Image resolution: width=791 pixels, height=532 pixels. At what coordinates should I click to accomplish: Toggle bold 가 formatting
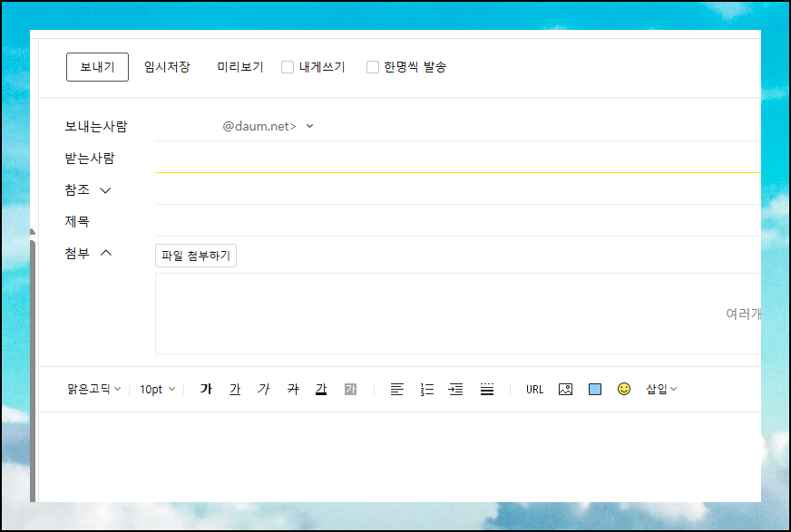(206, 389)
